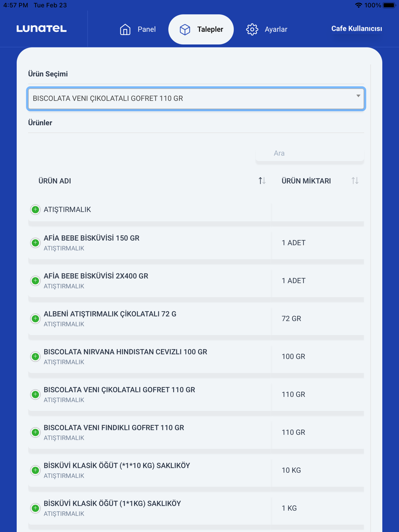This screenshot has width=399, height=532.
Task: Select BISCOLATA VENI FINDIKLI GOFRET 110 GR
Action: (114, 428)
